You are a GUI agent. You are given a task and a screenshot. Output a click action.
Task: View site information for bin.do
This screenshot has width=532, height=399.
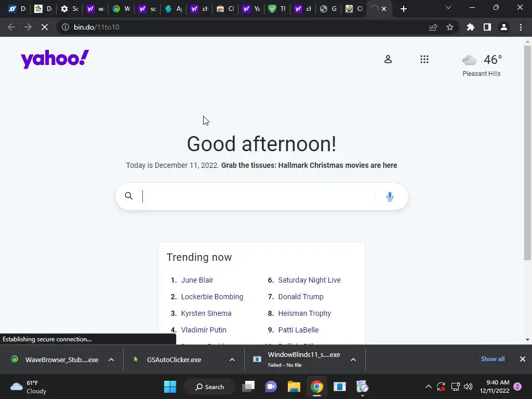[65, 27]
